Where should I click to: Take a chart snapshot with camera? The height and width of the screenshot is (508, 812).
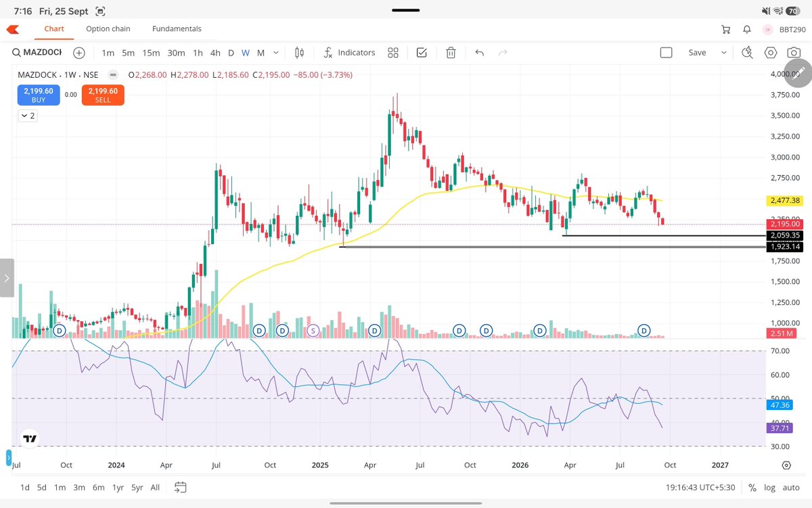point(794,53)
